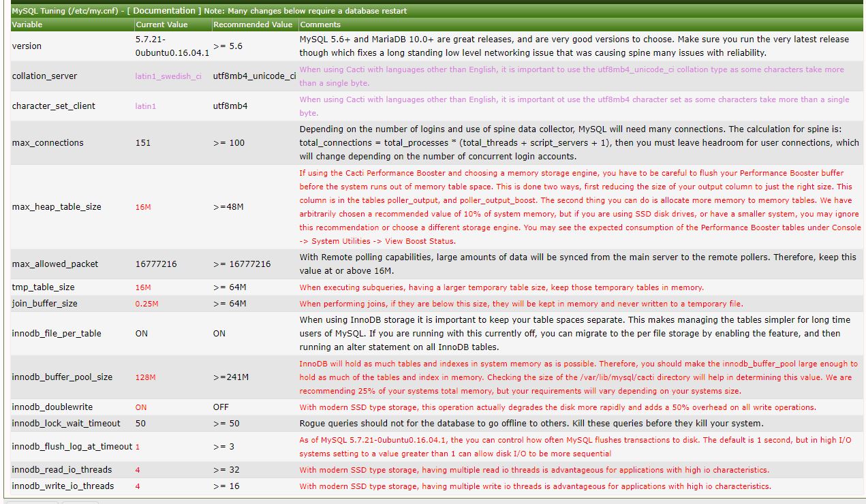866x504 pixels.
Task: Click the innodb_doublewrite comment about SSD storage
Action: tap(557, 407)
